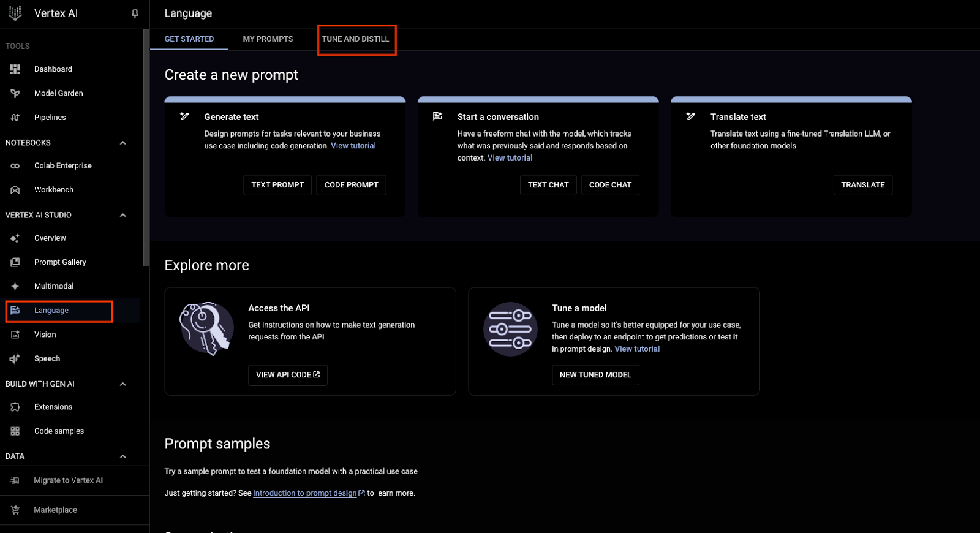Click the Vertex AI product title
Screen dimensions: 980x533
[56, 13]
